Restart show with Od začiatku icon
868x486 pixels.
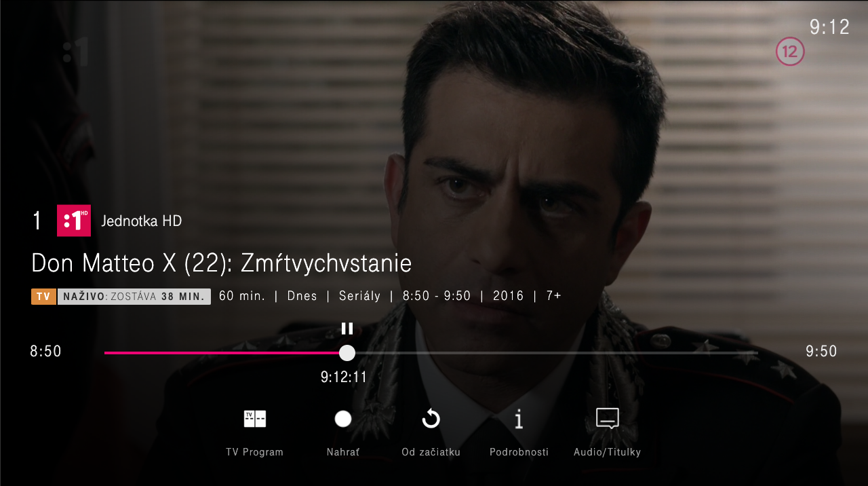coord(431,419)
